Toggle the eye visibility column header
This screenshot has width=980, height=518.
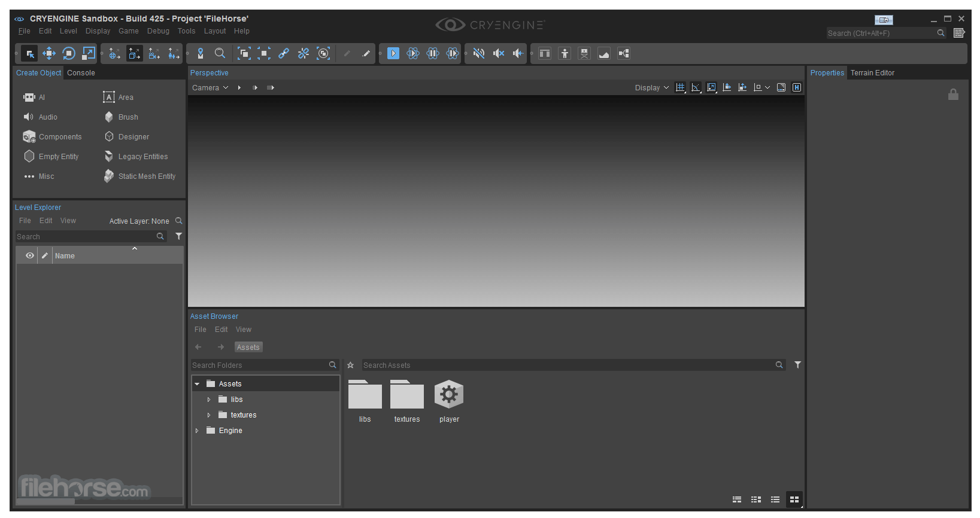tap(29, 255)
